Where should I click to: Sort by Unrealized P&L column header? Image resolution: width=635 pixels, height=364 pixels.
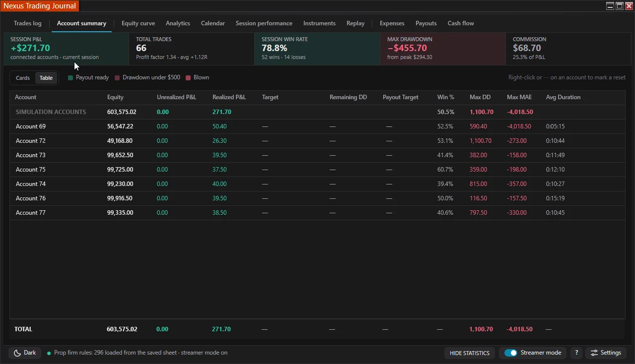tap(177, 97)
